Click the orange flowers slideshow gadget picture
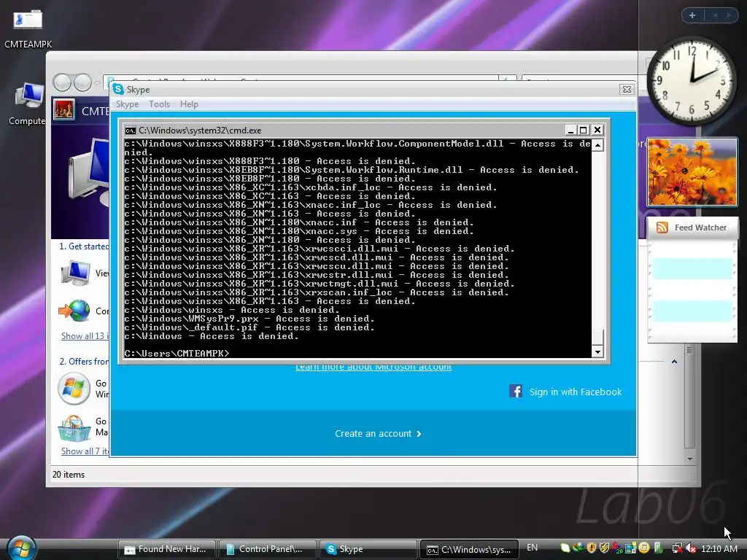The image size is (747, 560). coord(692,172)
